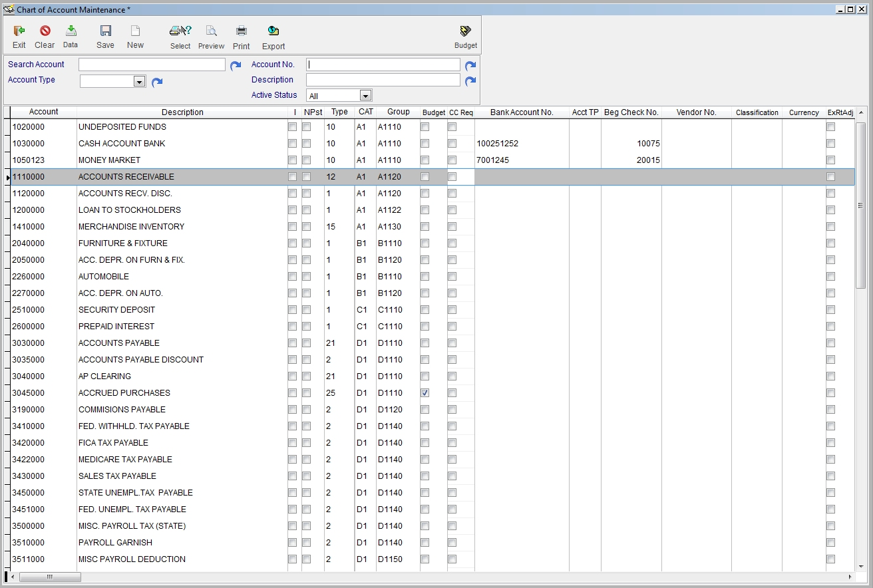
Task: Select the MERCHANDISE INVENTORY row
Action: point(131,227)
